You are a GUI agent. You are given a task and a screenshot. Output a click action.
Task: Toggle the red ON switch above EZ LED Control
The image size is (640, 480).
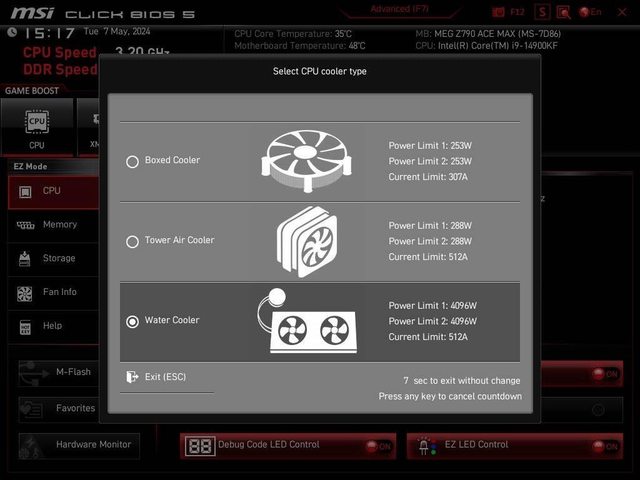[x=605, y=374]
